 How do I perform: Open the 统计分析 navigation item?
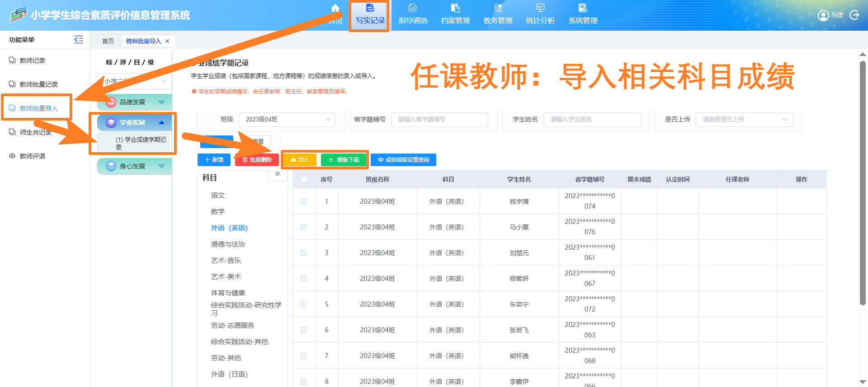tap(540, 15)
